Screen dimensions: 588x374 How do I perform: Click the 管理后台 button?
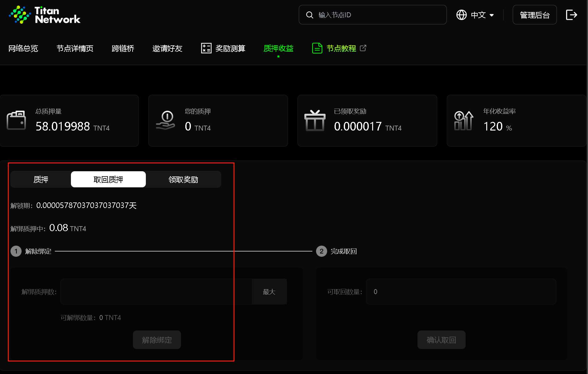point(534,15)
